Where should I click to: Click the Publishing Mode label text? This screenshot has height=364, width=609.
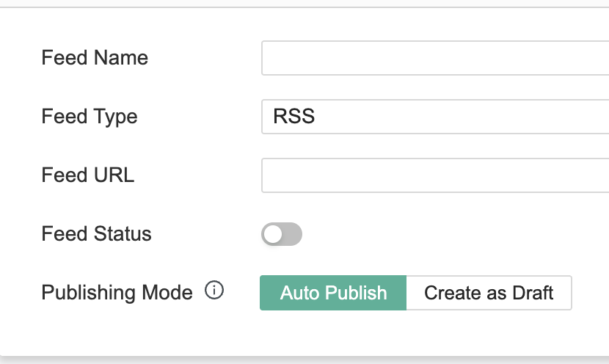coord(117,293)
